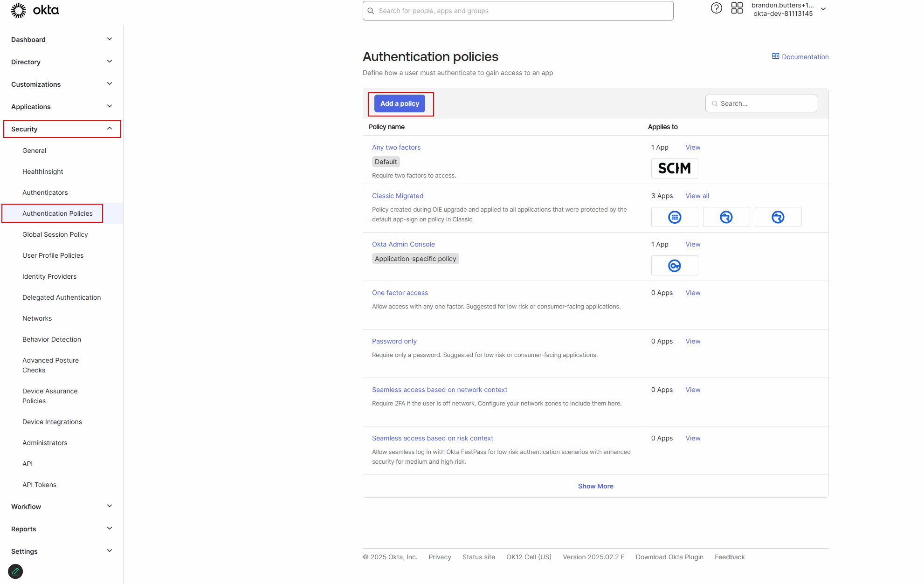
Task: Open the Classic Migrated policy
Action: tap(398, 196)
